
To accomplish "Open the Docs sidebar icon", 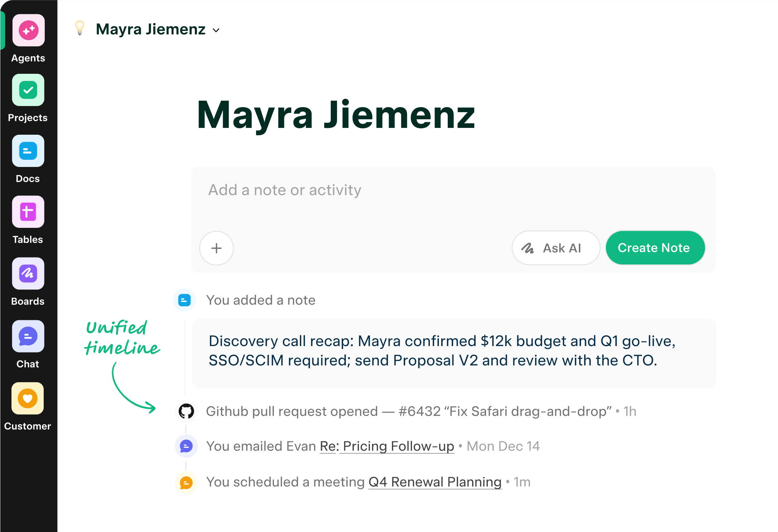I will tap(28, 151).
